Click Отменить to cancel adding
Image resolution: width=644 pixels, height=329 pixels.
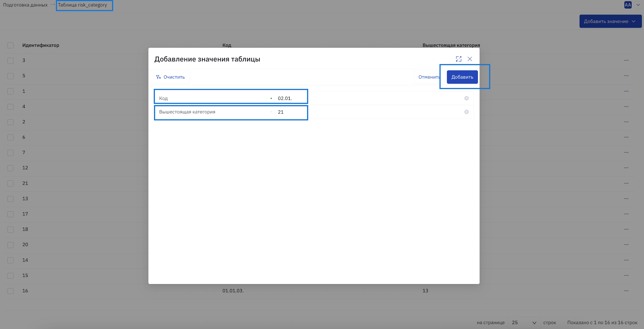click(429, 77)
